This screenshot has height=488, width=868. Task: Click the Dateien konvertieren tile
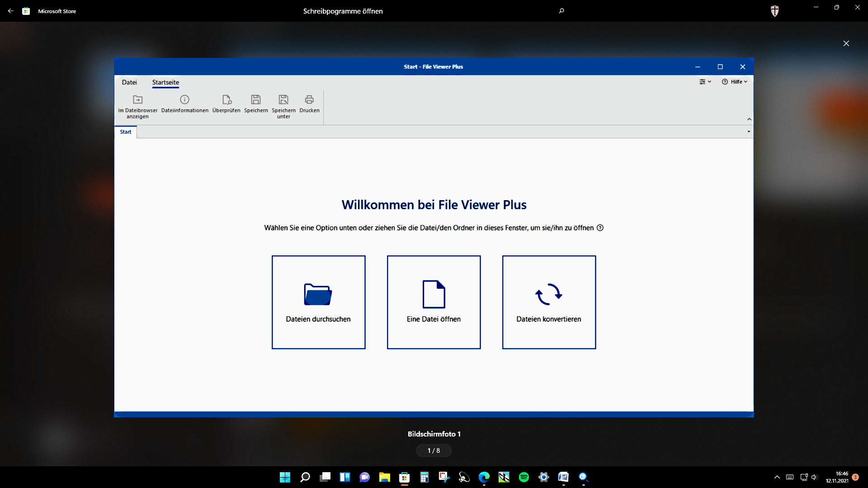(x=549, y=302)
